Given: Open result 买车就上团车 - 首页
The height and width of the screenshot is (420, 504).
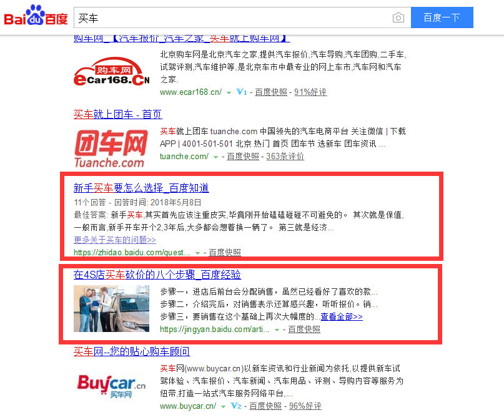Looking at the screenshot, I should [x=117, y=114].
